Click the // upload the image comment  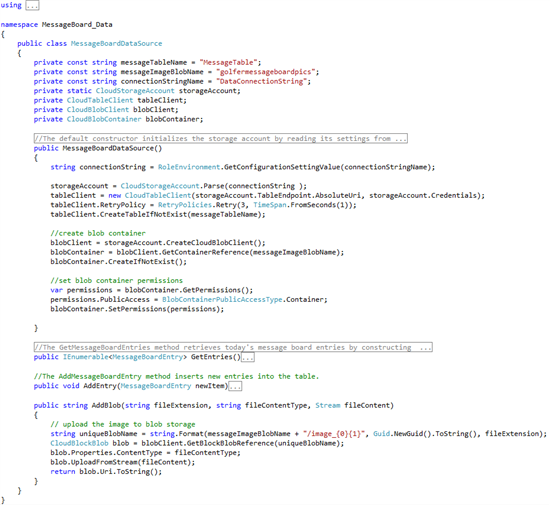tap(123, 424)
